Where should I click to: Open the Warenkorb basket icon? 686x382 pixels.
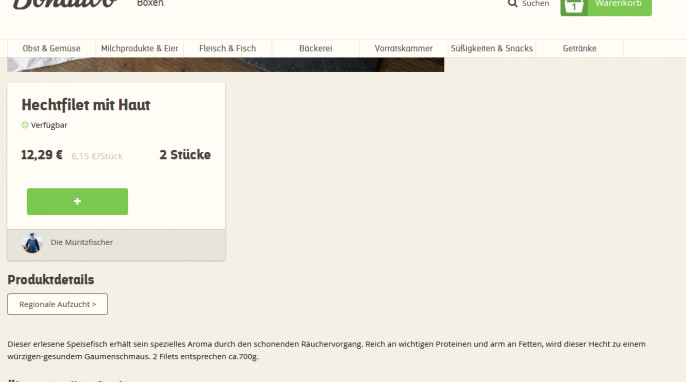click(574, 6)
